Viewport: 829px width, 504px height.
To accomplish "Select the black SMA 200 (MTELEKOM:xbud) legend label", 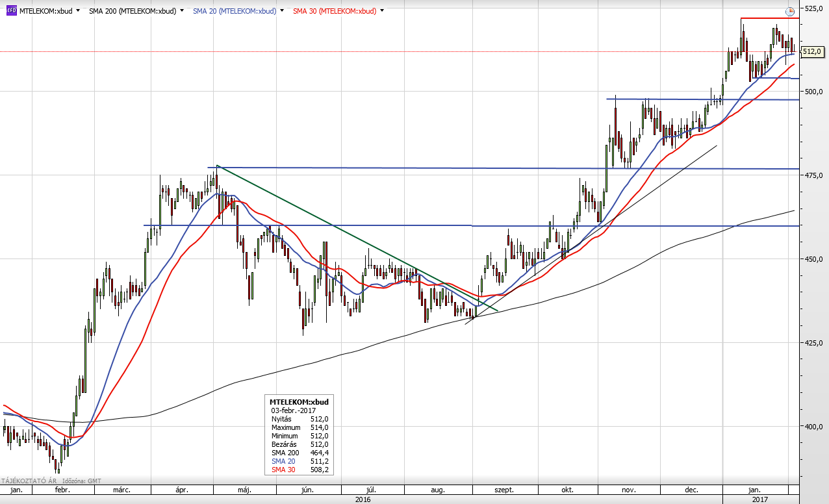I will pos(133,11).
